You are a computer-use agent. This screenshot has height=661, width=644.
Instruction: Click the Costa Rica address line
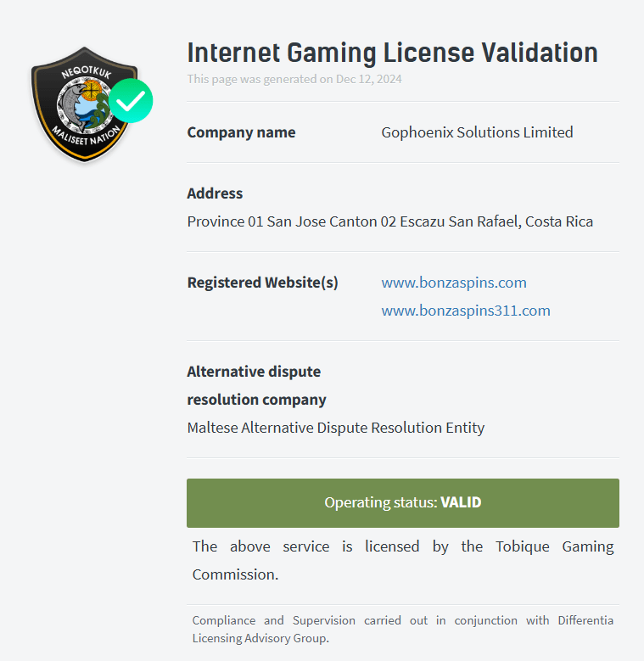coord(389,221)
